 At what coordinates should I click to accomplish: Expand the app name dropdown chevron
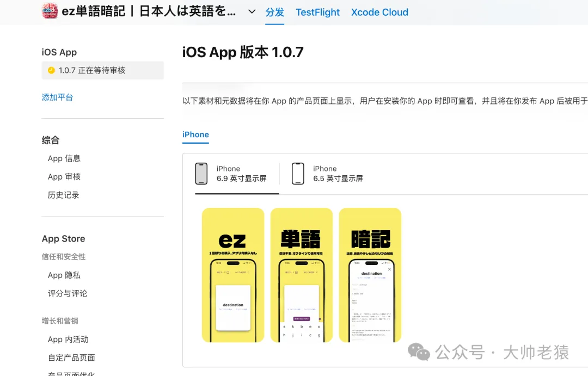pos(252,11)
